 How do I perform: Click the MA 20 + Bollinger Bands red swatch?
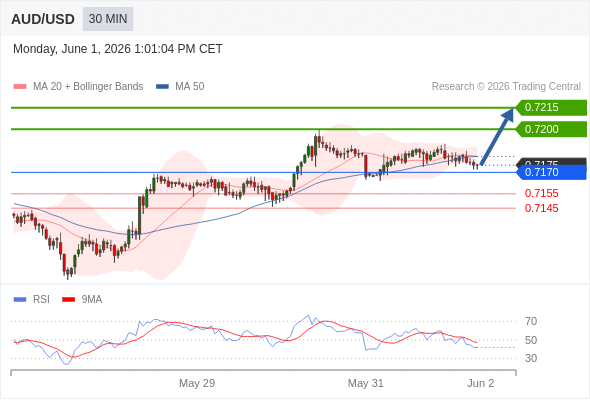coord(20,87)
